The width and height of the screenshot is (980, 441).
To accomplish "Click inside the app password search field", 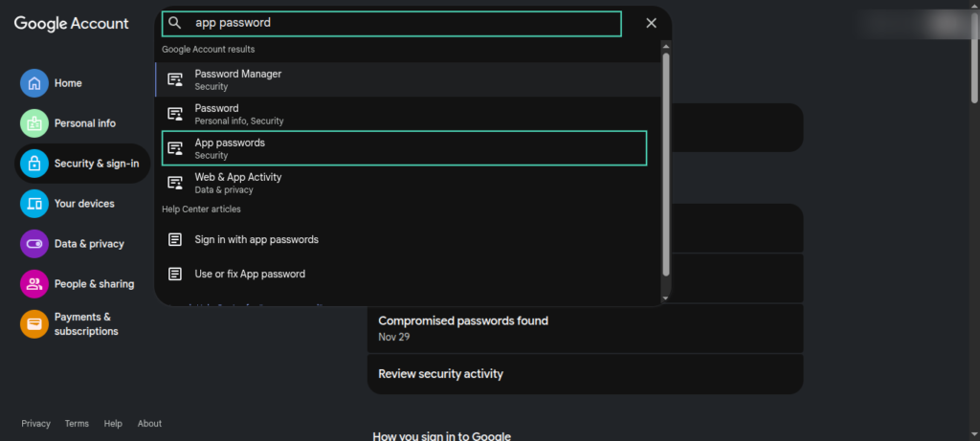I will coord(402,23).
